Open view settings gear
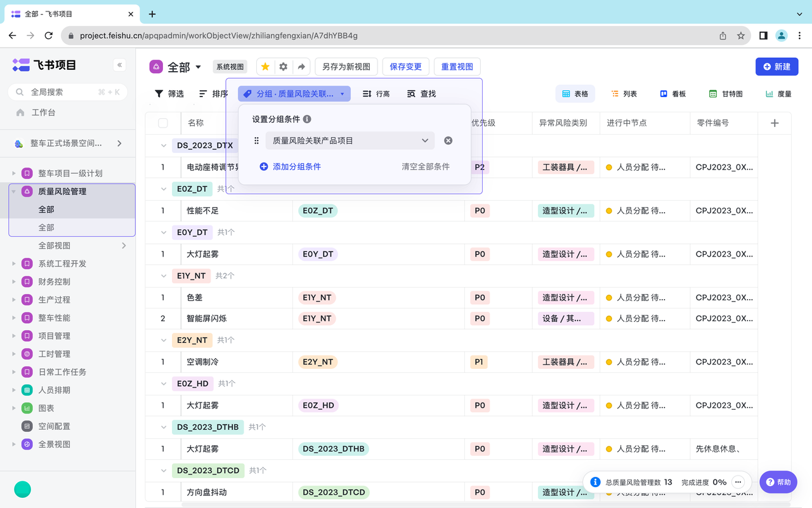 (x=284, y=67)
